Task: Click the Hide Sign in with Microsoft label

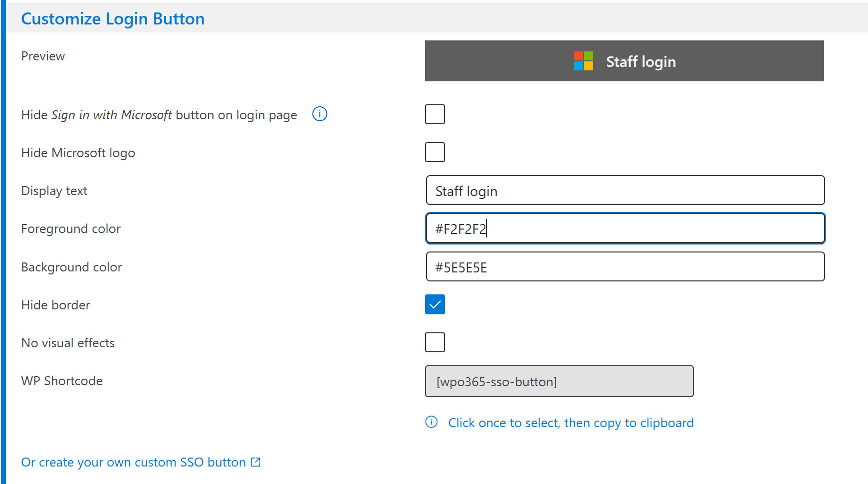Action: [x=159, y=115]
